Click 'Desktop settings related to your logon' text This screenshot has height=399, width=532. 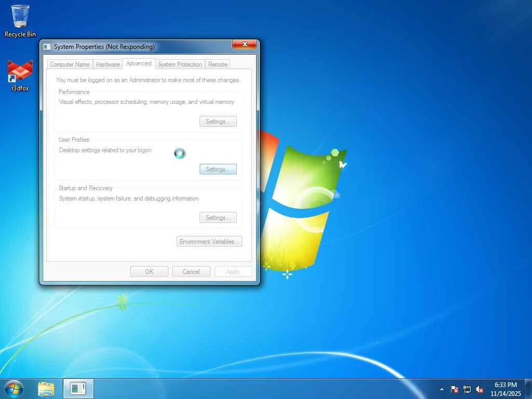click(x=105, y=150)
